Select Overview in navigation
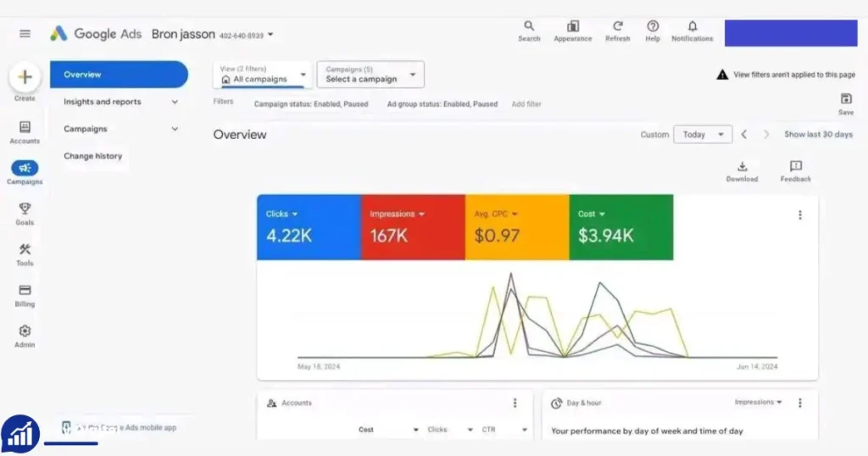Screen dimensions: 868x456 click(x=119, y=75)
